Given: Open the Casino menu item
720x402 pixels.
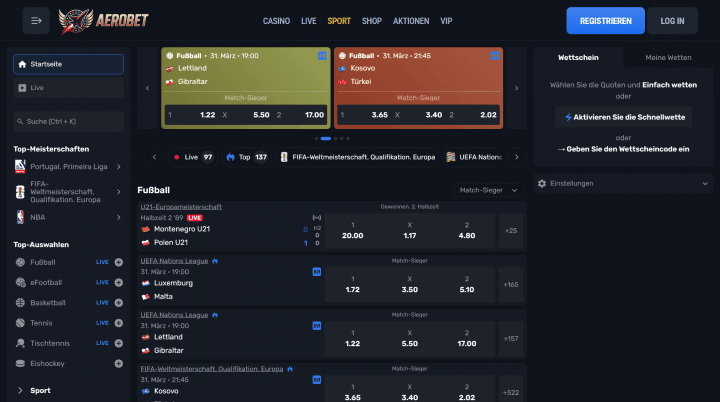Looking at the screenshot, I should (x=277, y=21).
